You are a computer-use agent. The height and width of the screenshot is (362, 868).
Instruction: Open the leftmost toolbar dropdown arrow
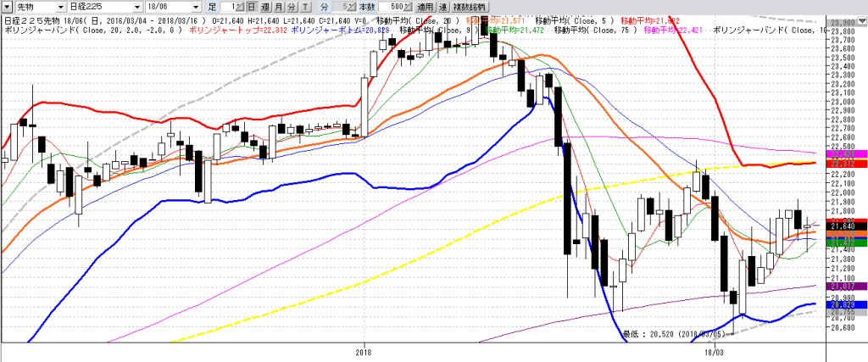point(7,7)
